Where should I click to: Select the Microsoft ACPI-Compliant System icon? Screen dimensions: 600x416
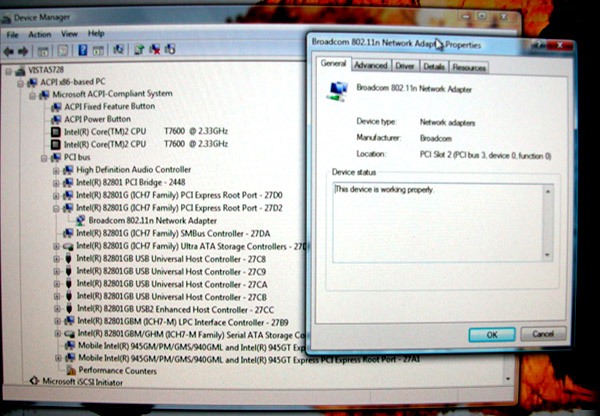tap(44, 94)
